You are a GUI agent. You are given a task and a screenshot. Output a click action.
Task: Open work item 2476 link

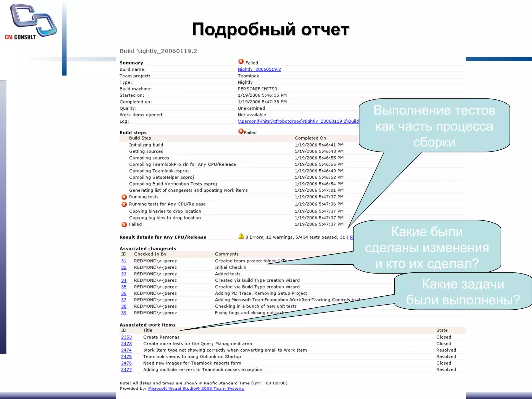point(126,363)
